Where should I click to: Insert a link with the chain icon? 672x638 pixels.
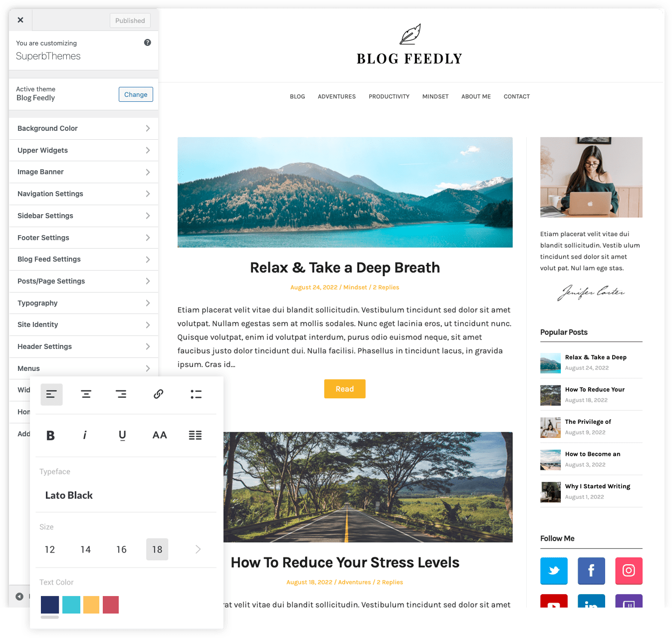pyautogui.click(x=159, y=394)
